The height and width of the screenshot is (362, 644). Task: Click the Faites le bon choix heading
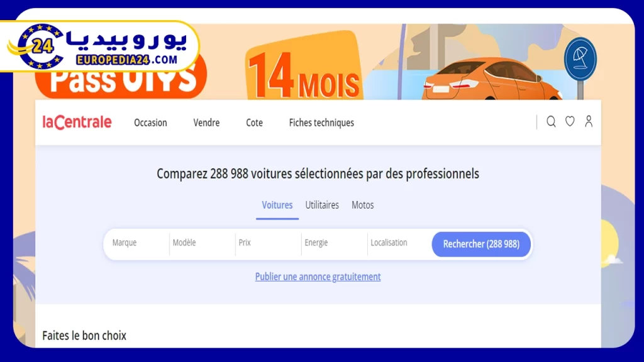[x=84, y=336]
